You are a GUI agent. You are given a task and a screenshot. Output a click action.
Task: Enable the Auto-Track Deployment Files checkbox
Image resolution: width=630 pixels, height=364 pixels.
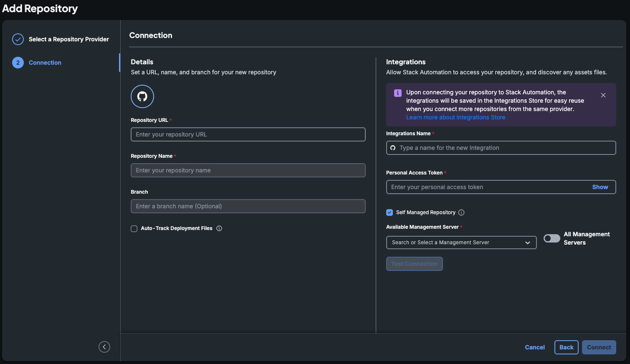point(134,229)
